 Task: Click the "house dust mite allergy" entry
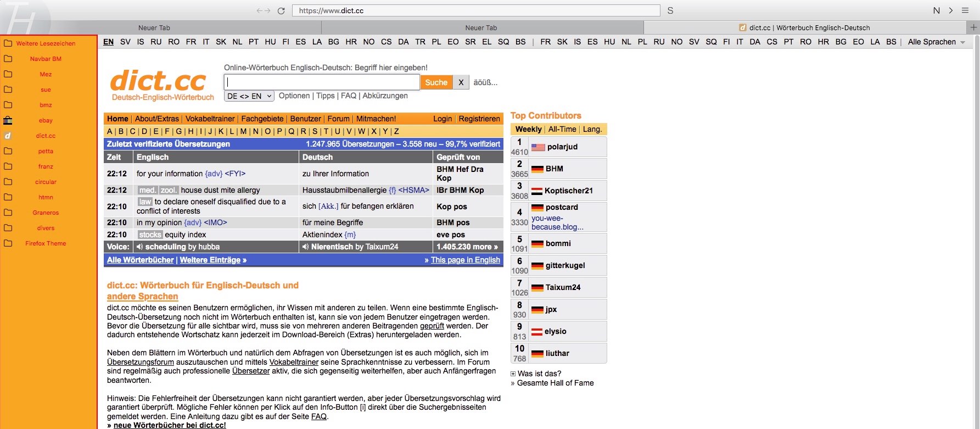(x=220, y=191)
